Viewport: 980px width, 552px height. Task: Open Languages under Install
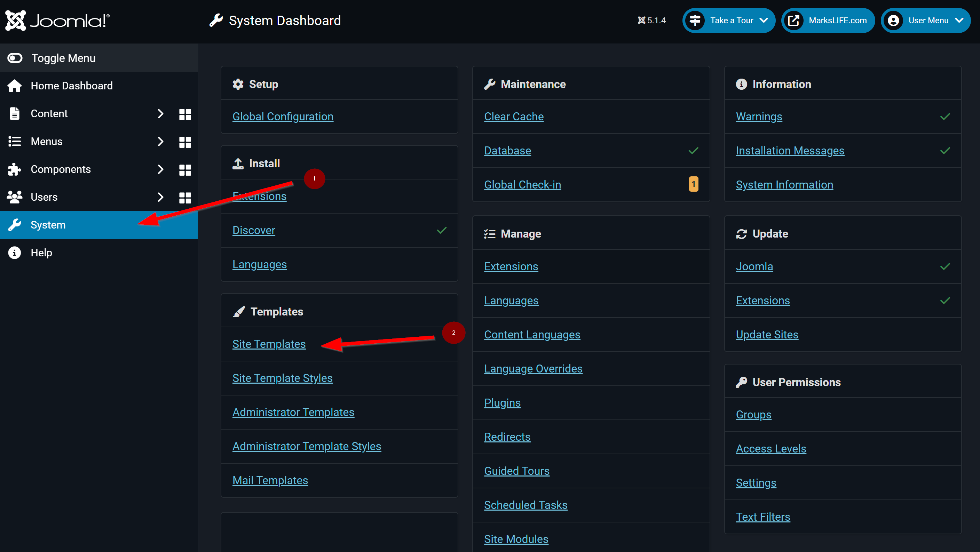point(260,264)
